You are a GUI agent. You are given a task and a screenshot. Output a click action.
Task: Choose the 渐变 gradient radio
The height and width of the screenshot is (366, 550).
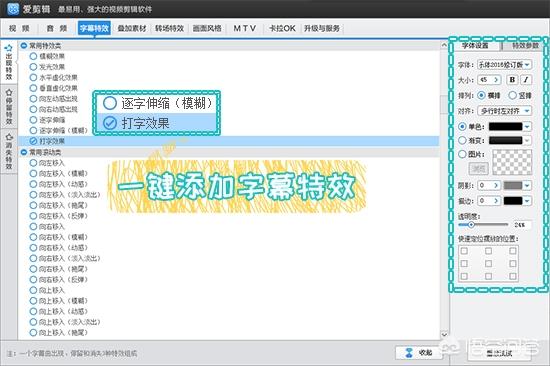point(462,140)
